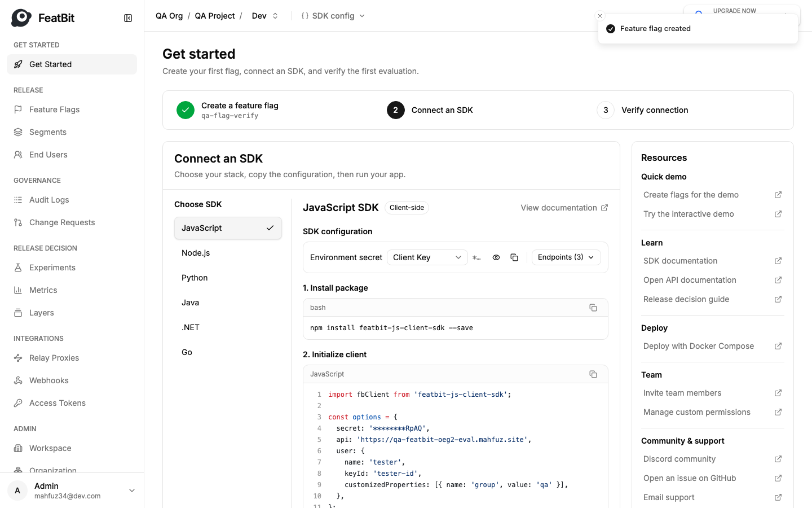The image size is (812, 508).
Task: Click QA Project breadcrumb
Action: [215, 16]
